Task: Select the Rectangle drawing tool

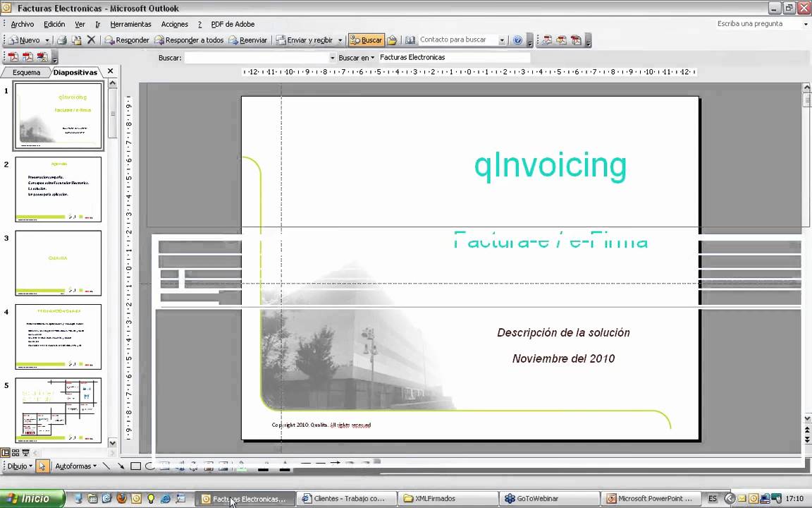Action: (135, 466)
